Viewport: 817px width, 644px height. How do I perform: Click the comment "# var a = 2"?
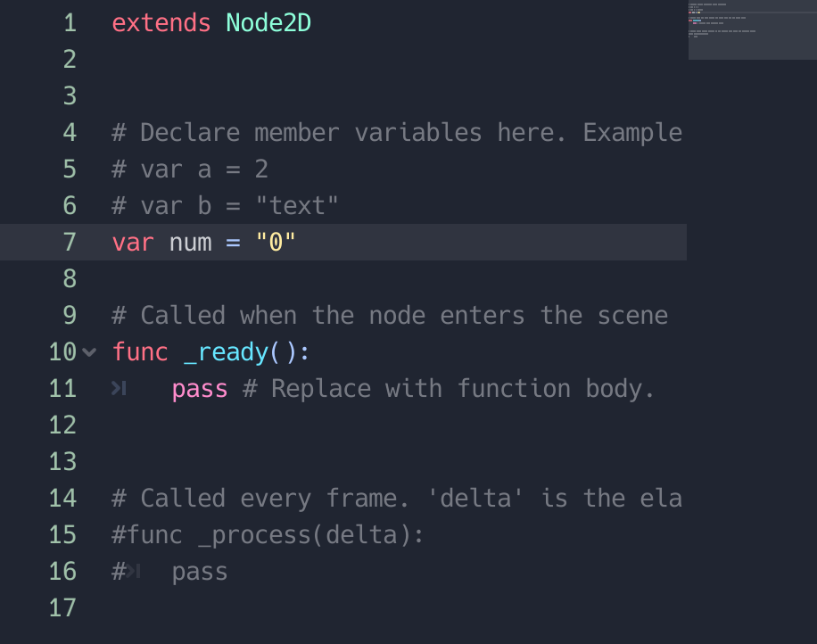pyautogui.click(x=190, y=169)
